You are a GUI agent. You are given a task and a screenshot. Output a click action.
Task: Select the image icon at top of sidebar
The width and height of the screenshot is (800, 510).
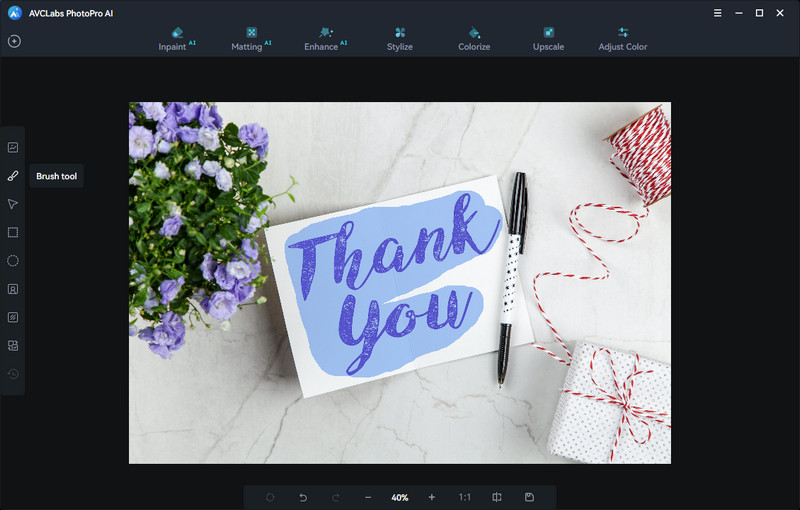(13, 147)
